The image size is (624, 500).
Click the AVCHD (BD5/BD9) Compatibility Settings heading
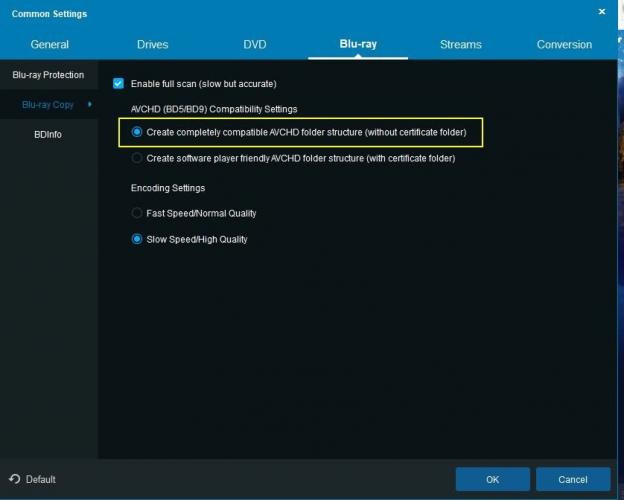coord(214,109)
